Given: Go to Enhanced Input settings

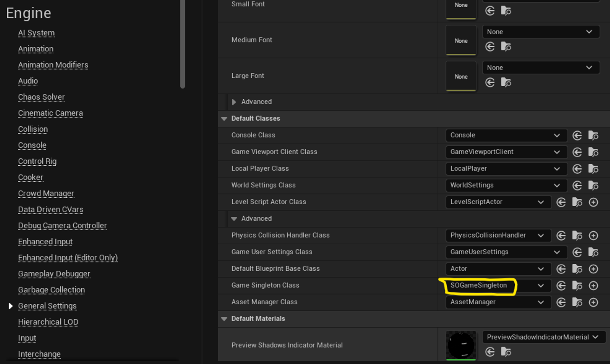Looking at the screenshot, I should (x=45, y=242).
